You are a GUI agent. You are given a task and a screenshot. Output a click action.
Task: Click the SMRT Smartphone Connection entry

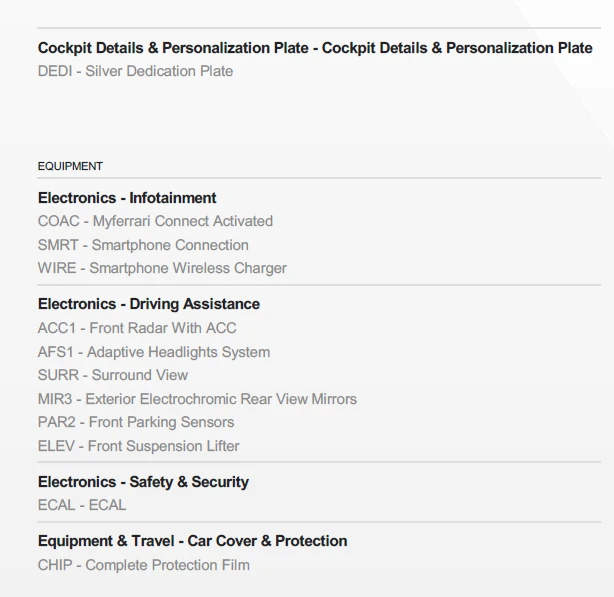pos(143,245)
